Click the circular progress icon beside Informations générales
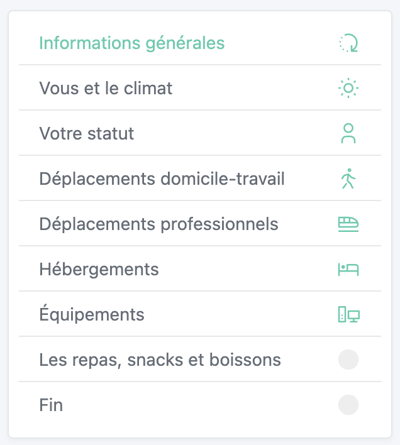This screenshot has height=445, width=400. pyautogui.click(x=348, y=43)
